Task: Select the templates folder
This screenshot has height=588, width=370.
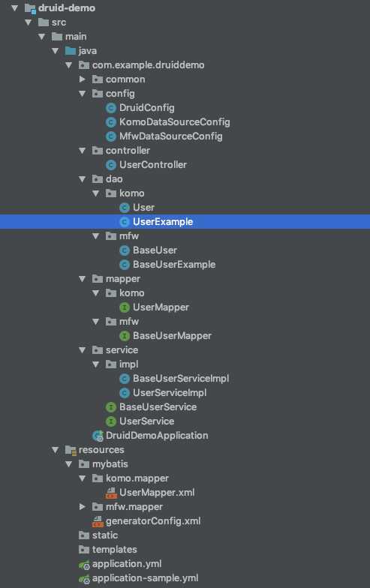Action: tap(114, 550)
